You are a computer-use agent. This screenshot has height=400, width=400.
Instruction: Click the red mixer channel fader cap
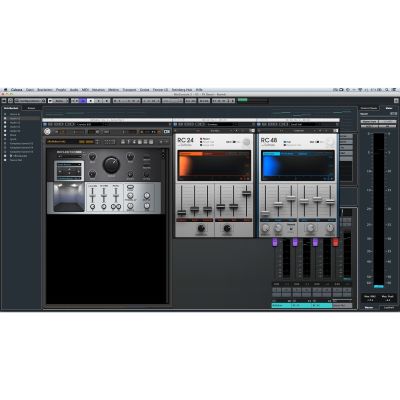pos(336,242)
